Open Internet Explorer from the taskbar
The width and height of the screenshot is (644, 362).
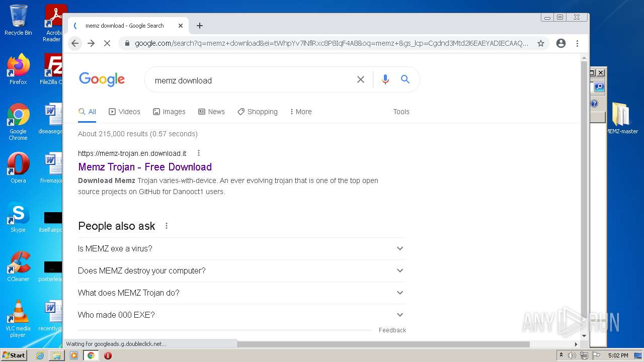[x=40, y=355]
